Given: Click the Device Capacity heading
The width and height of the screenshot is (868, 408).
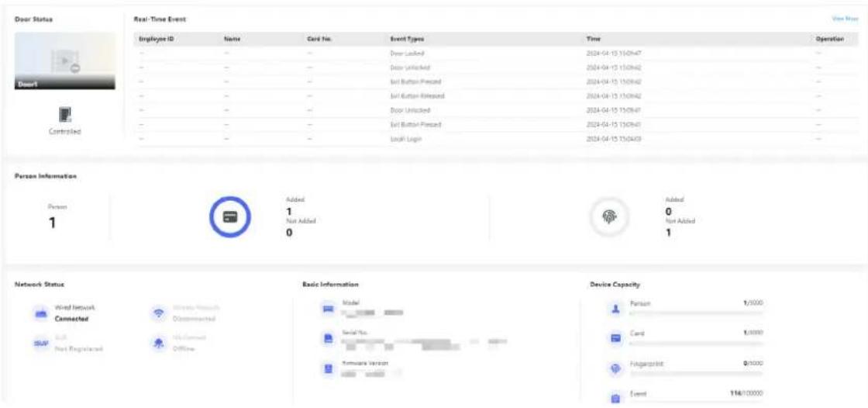Looking at the screenshot, I should [615, 285].
